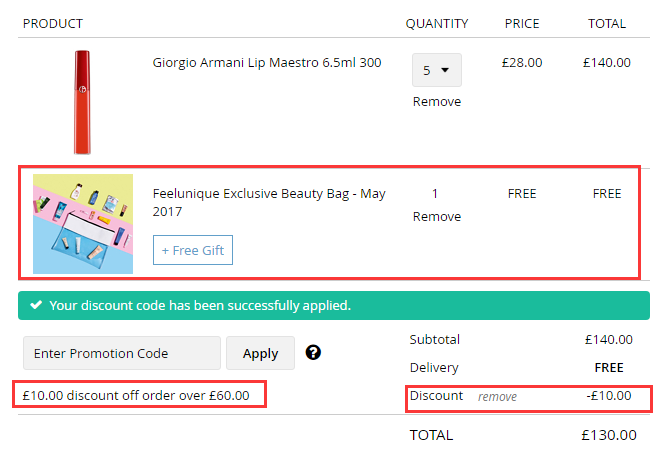
Task: Open the Beauty Bag product image
Action: click(83, 224)
